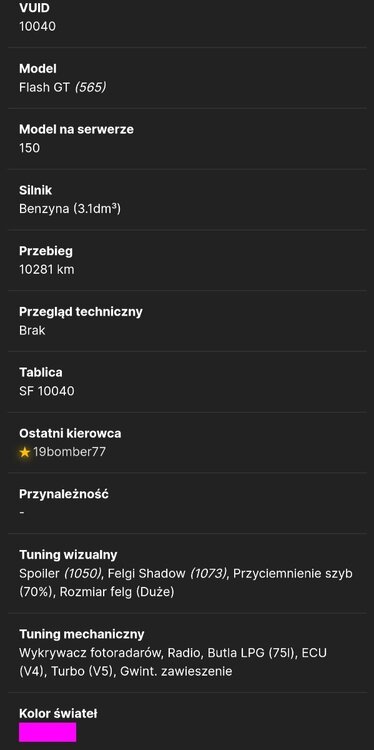The width and height of the screenshot is (374, 750).
Task: Click the Wykrywacz fotoradarów tuning entry
Action: (x=90, y=652)
